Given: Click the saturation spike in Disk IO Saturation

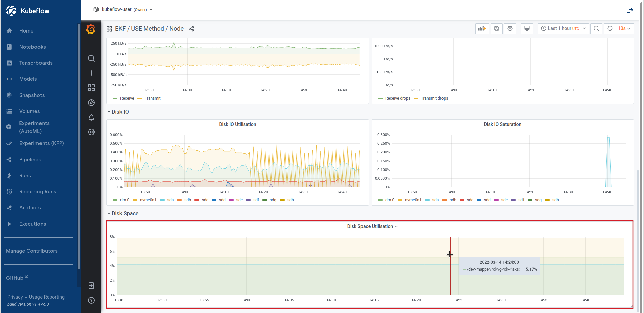Looking at the screenshot, I should (608, 162).
